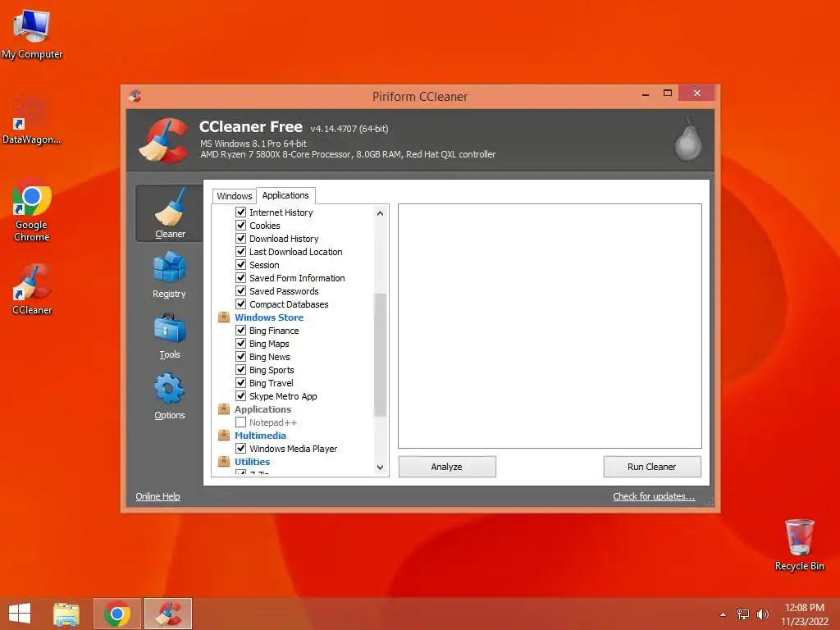Select Windows Store category heading
Viewport: 840px width, 630px height.
coord(269,317)
